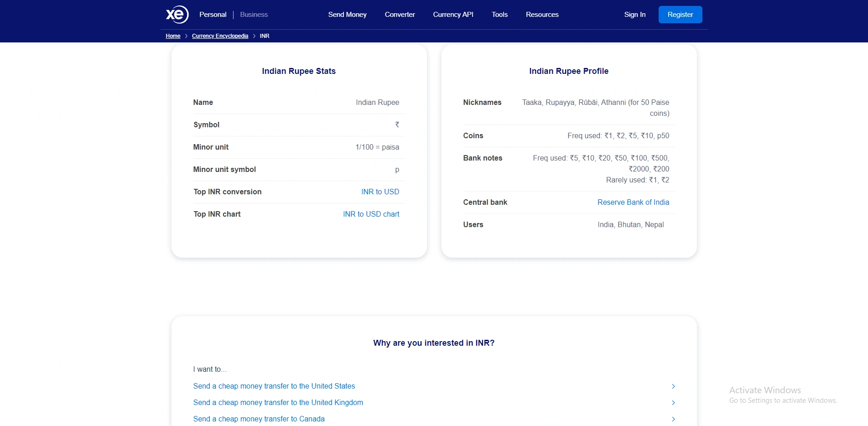Image resolution: width=868 pixels, height=426 pixels.
Task: Open the Currency API menu item
Action: 453,15
